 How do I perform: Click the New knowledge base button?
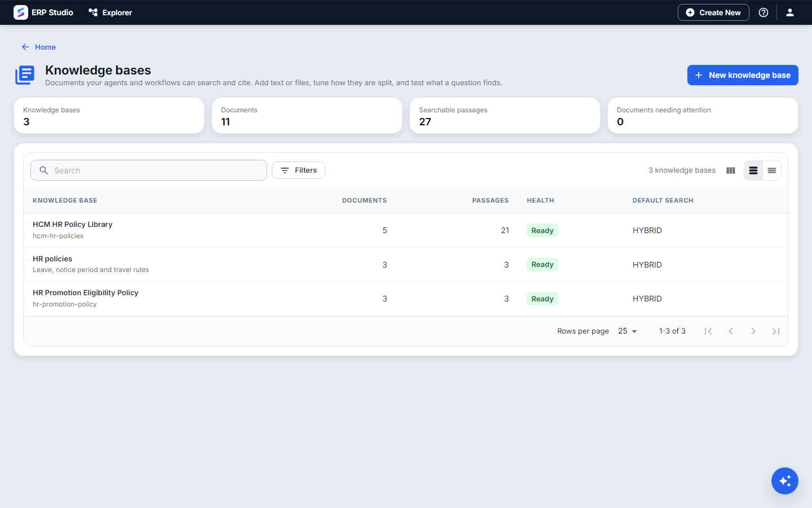[743, 75]
